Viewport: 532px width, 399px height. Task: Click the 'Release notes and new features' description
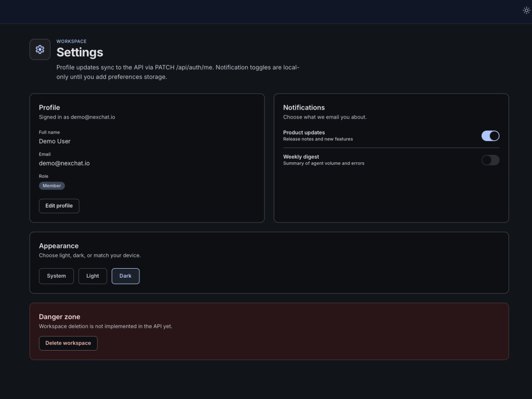pyautogui.click(x=318, y=139)
